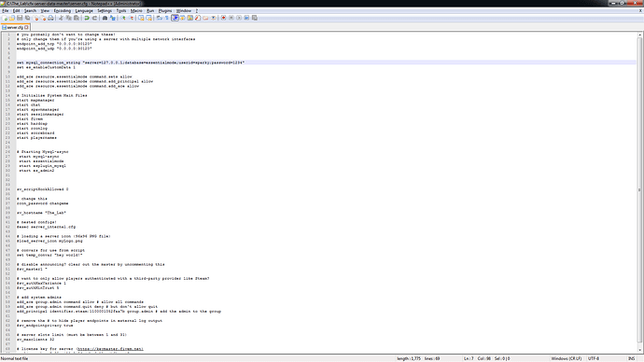Open Find with the binoculars toolbar icon
The image size is (644, 362).
(x=105, y=18)
